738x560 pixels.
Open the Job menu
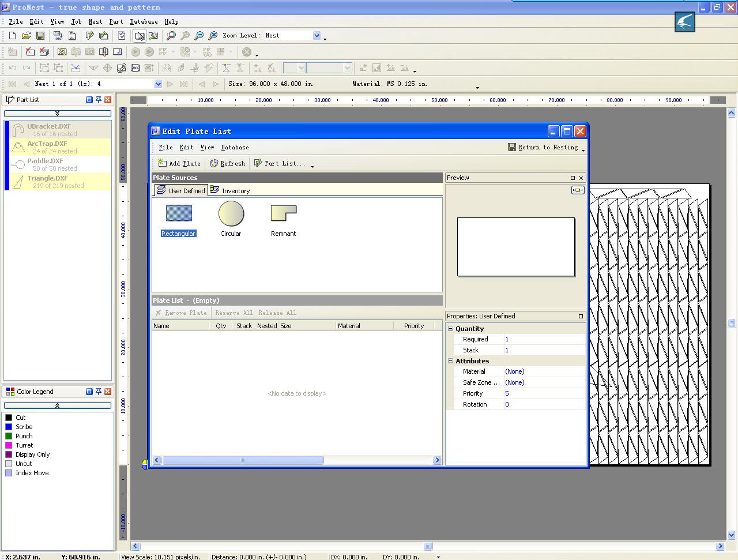76,21
